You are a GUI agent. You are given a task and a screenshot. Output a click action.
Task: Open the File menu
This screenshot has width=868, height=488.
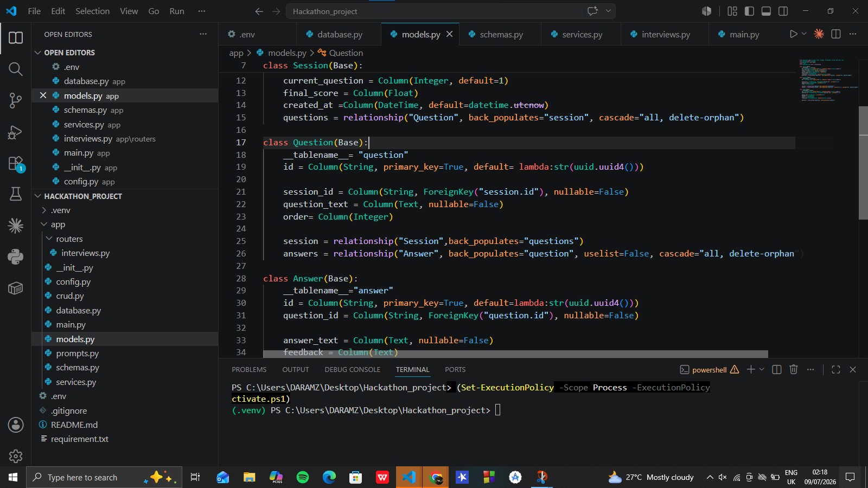coord(34,11)
